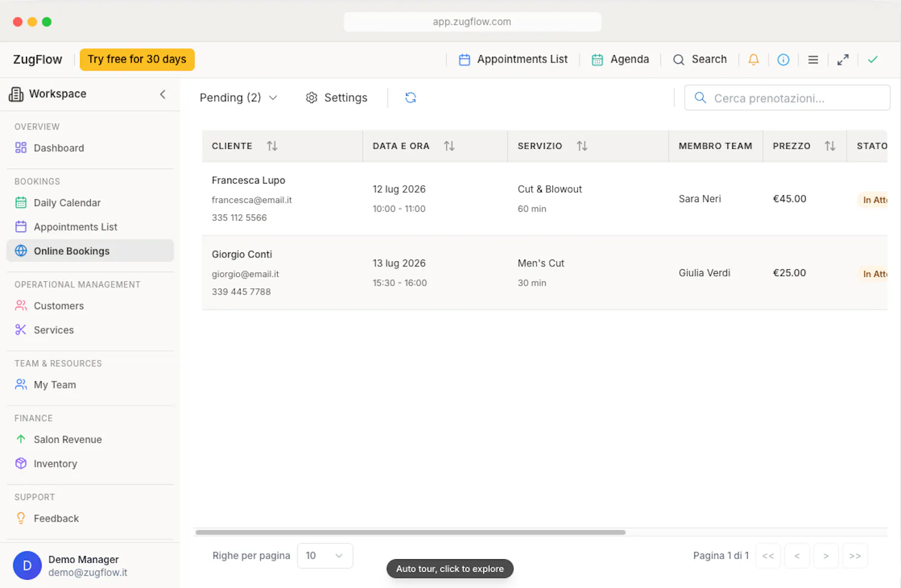Click team member Giulia Verdi
Image resolution: width=901 pixels, height=588 pixels.
pyautogui.click(x=704, y=273)
